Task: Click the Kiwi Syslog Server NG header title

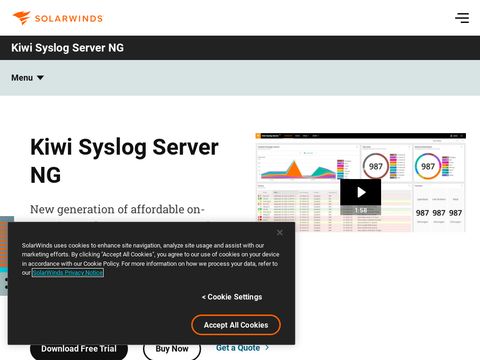Action: [67, 48]
